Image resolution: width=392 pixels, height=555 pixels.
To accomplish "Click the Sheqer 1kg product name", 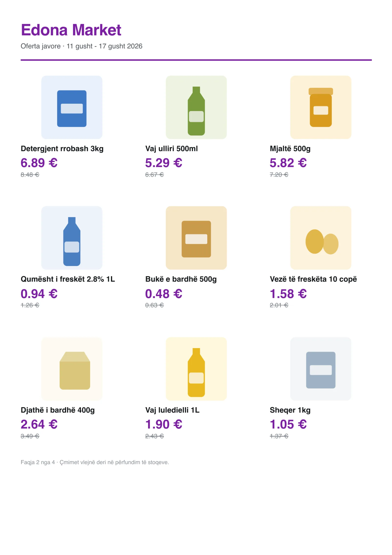I will 290,410.
